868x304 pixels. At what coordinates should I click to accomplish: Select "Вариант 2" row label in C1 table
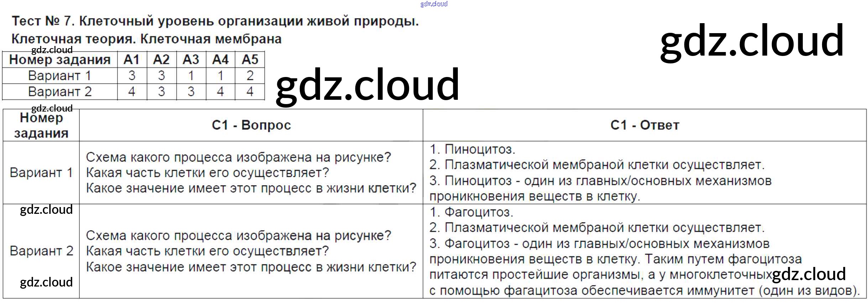coord(41,251)
